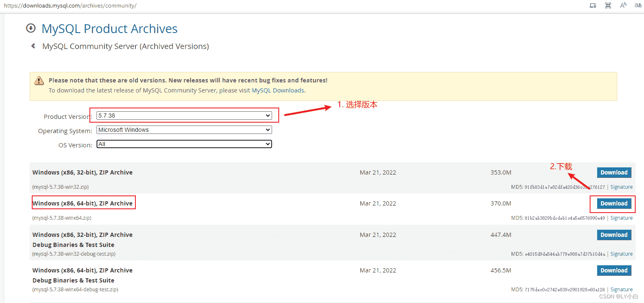This screenshot has width=644, height=303.
Task: Click the 456.5M file size
Action: click(501, 270)
